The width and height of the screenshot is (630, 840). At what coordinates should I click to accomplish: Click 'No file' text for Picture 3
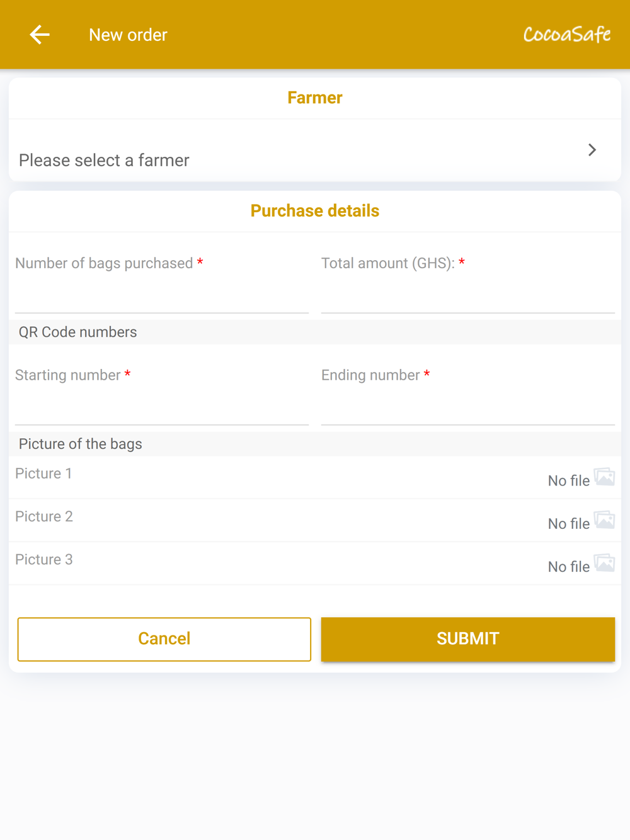tap(568, 567)
